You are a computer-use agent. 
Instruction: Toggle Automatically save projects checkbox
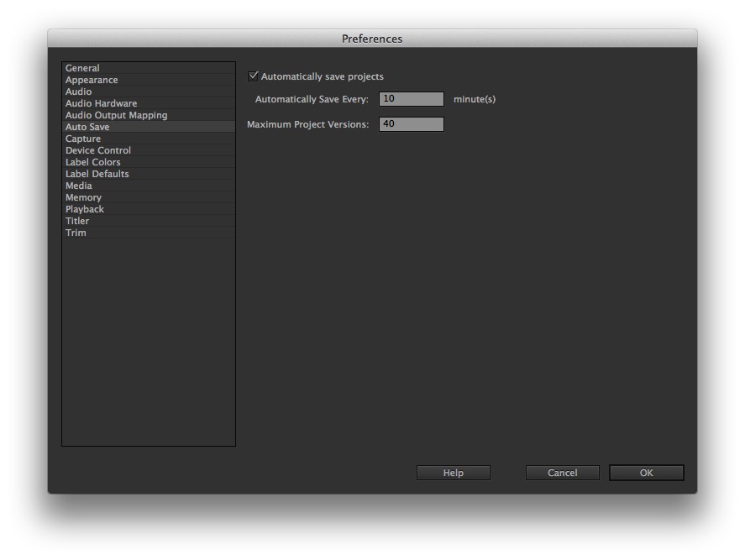254,76
